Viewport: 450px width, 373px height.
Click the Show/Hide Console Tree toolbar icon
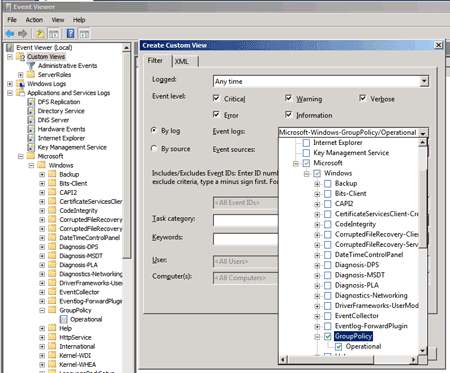click(54, 33)
